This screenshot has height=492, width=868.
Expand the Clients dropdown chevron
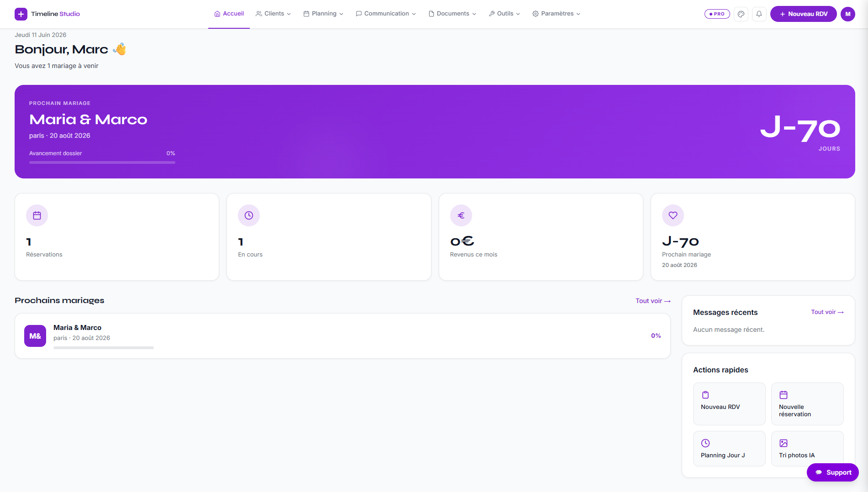click(289, 14)
